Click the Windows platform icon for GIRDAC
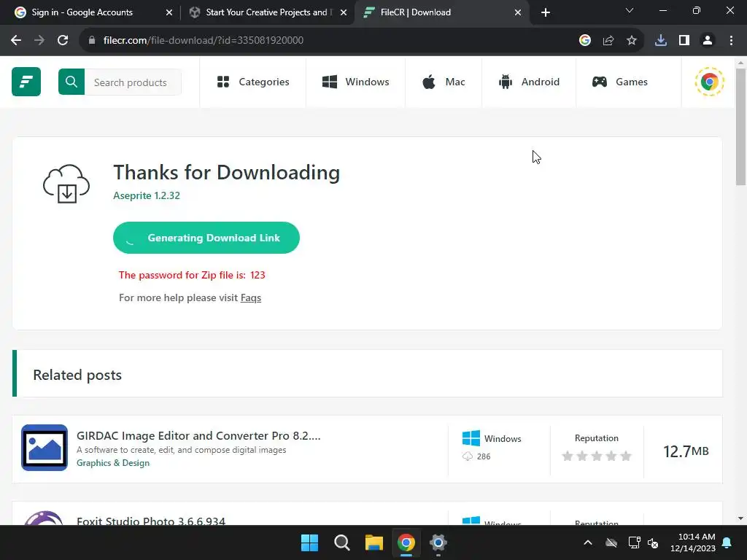747x560 pixels. pyautogui.click(x=471, y=438)
